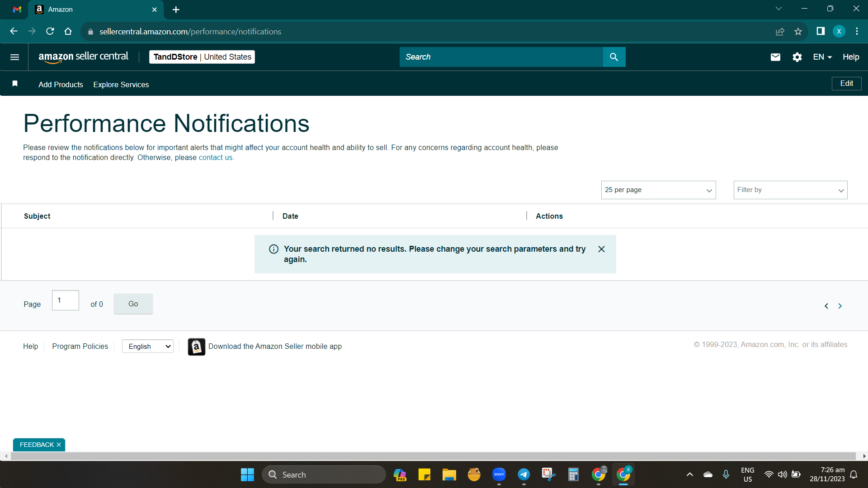Open the Windows Start menu
The height and width of the screenshot is (488, 868).
click(247, 474)
